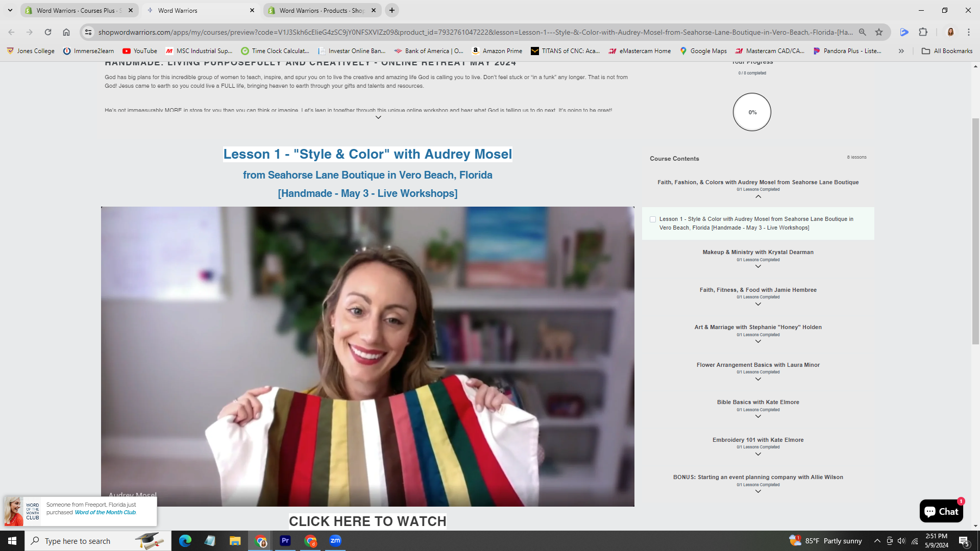Open Zoom app from taskbar
The width and height of the screenshot is (980, 551).
335,541
